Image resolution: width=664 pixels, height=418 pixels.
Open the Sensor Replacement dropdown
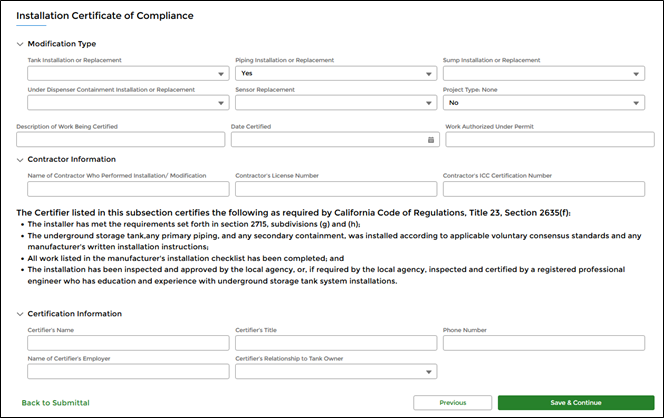coord(336,103)
